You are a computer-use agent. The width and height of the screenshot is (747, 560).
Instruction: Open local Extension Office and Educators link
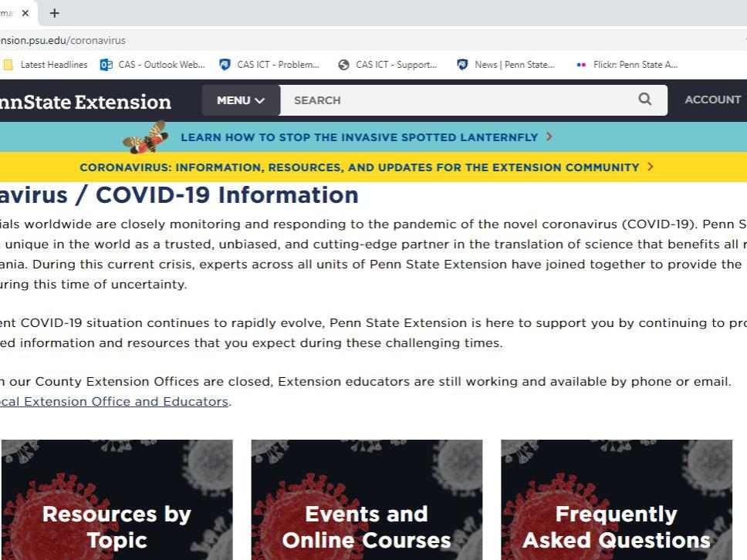(x=114, y=401)
